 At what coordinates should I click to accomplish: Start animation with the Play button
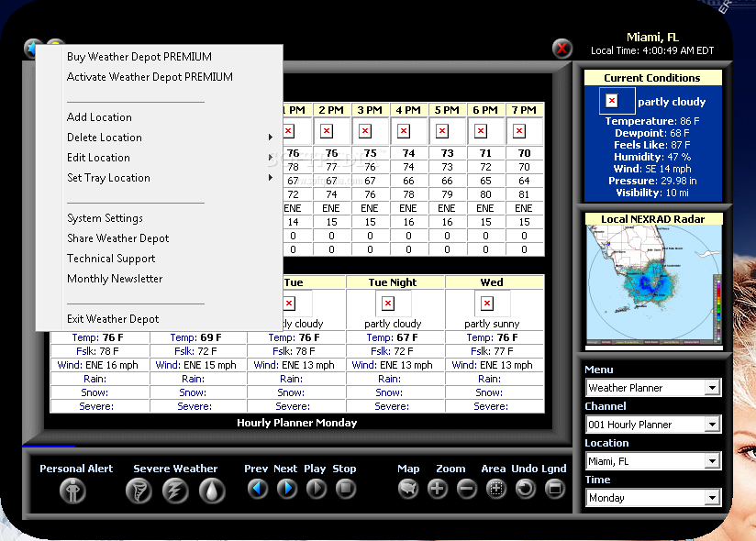tap(317, 489)
